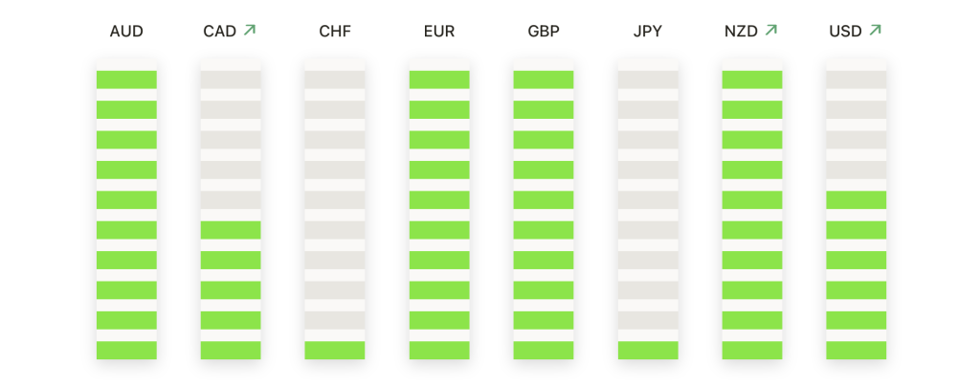Click the USD currency label
Viewport: 980px width, 390px height.
click(846, 32)
